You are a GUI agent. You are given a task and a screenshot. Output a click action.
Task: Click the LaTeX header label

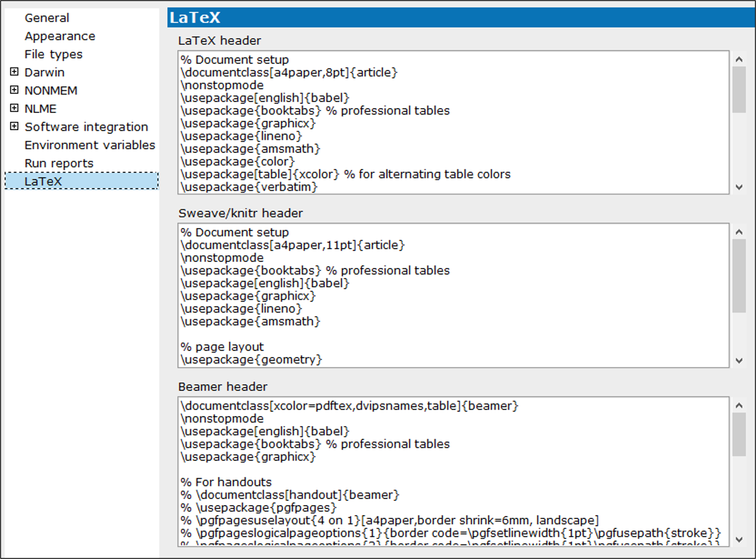pos(220,41)
